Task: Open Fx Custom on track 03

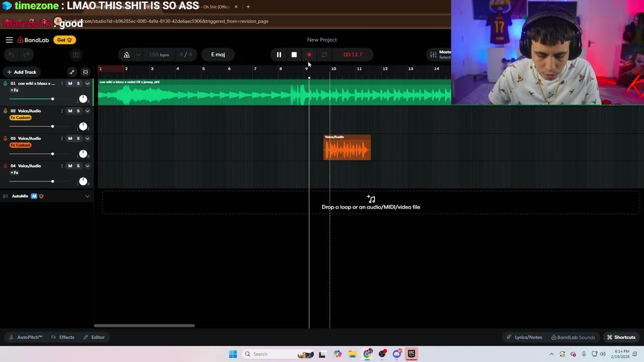Action: pyautogui.click(x=21, y=145)
